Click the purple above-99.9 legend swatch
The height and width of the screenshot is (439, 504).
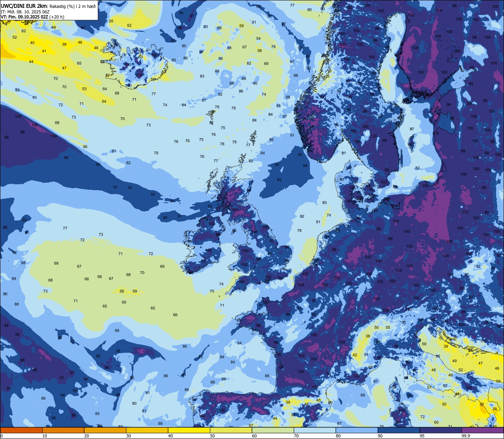click(482, 430)
